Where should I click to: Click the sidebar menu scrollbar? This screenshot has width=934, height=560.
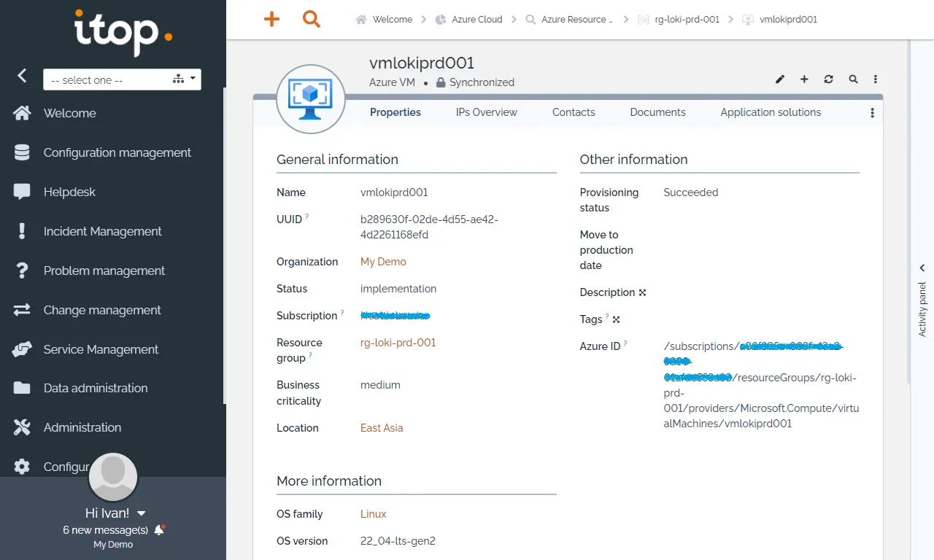224,246
